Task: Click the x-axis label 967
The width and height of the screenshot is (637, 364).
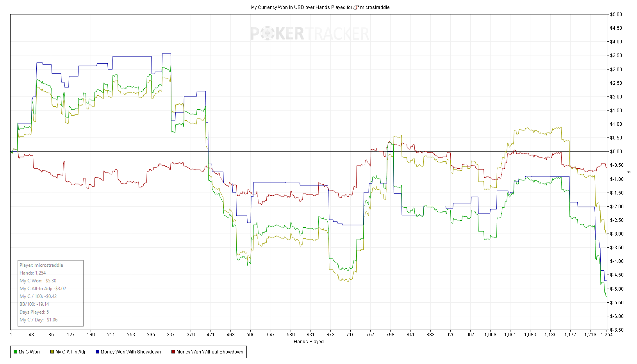Action: (x=471, y=335)
